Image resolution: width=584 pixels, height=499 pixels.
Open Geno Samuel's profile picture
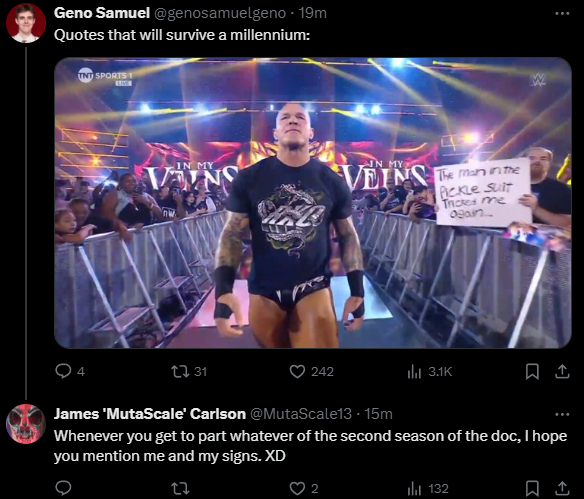pos(26,23)
